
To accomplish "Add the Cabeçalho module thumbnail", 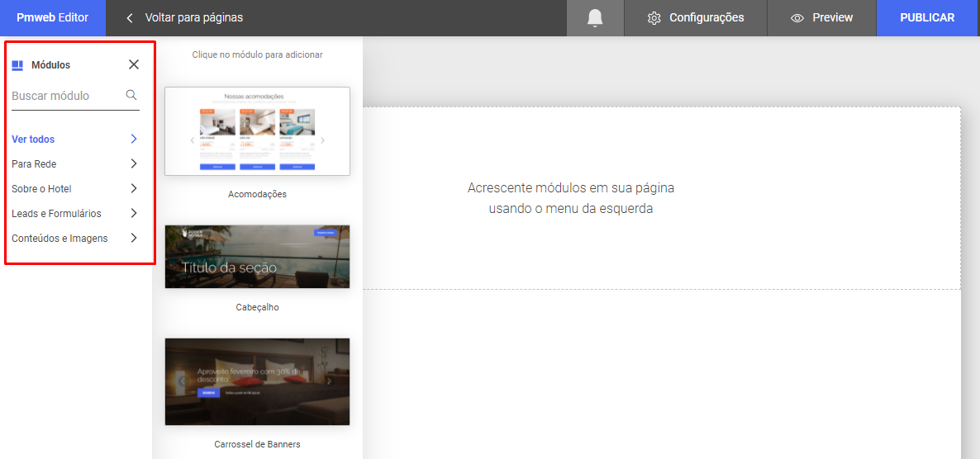I will coord(257,257).
